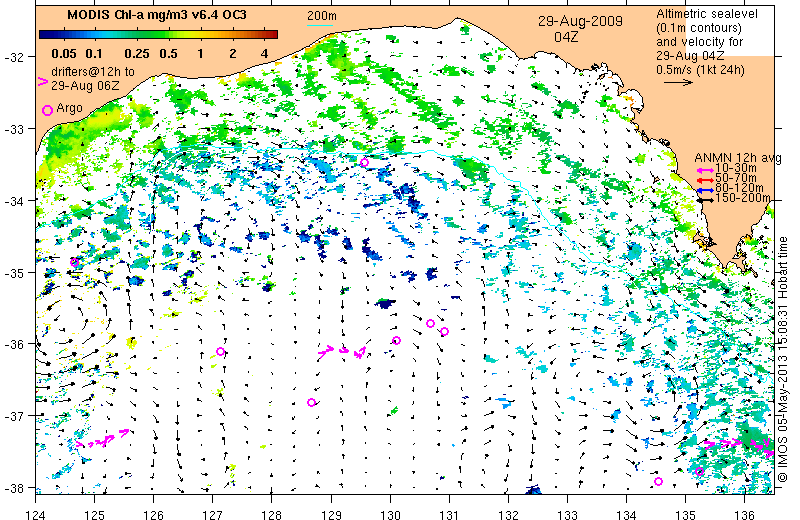Click the Argo legend text
Image resolution: width=800 pixels, height=520 pixels.
(x=69, y=109)
